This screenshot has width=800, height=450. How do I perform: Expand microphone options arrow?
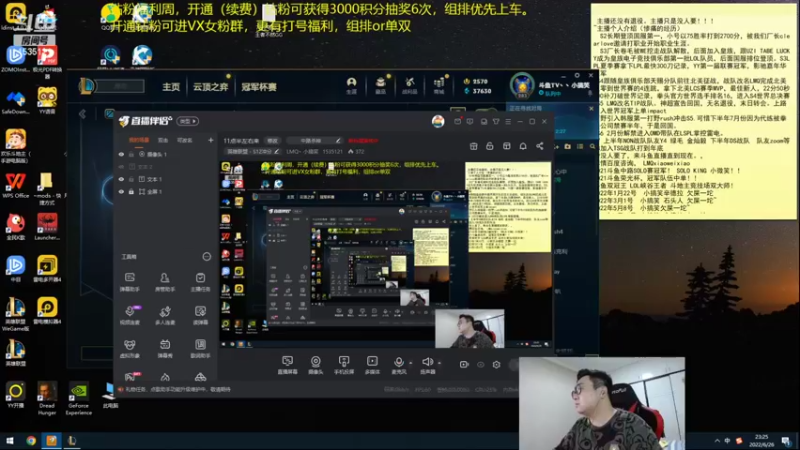click(411, 363)
